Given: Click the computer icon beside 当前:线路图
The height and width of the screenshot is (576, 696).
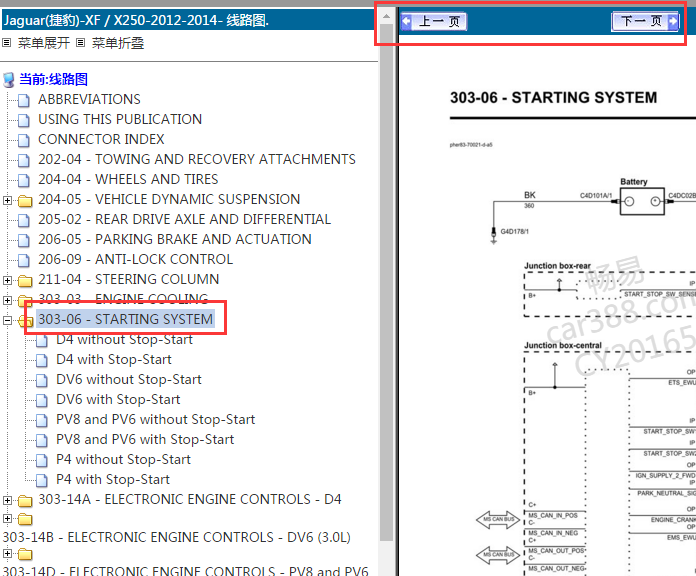Looking at the screenshot, I should pos(8,80).
